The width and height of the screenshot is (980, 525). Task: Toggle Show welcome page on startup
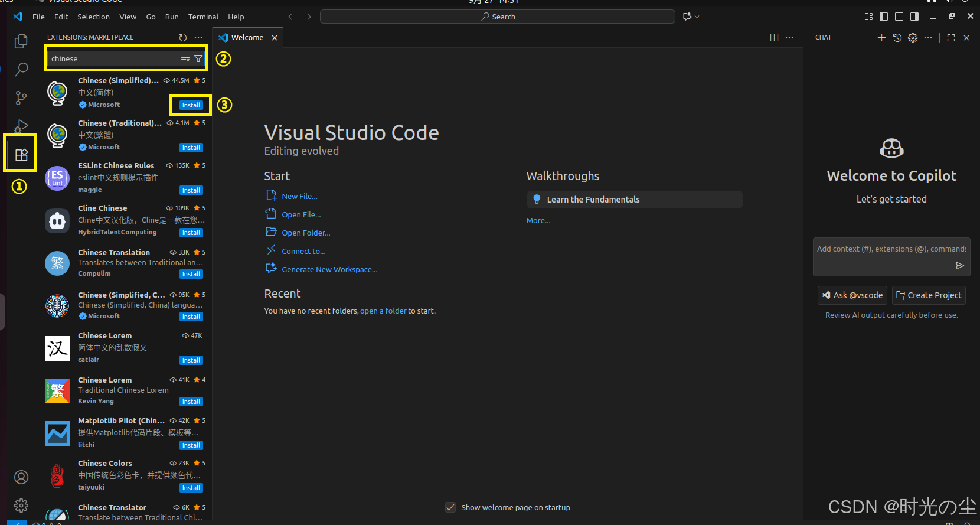click(x=450, y=507)
